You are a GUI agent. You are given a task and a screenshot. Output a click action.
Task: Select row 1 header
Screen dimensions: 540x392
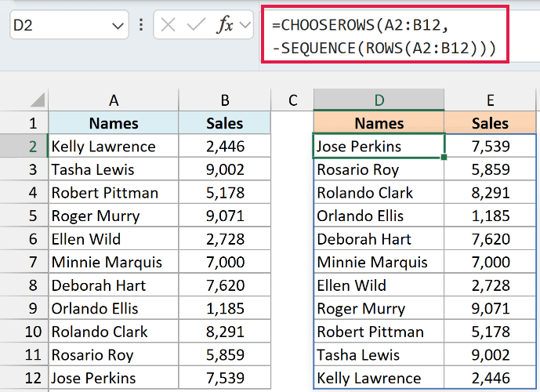click(x=24, y=123)
